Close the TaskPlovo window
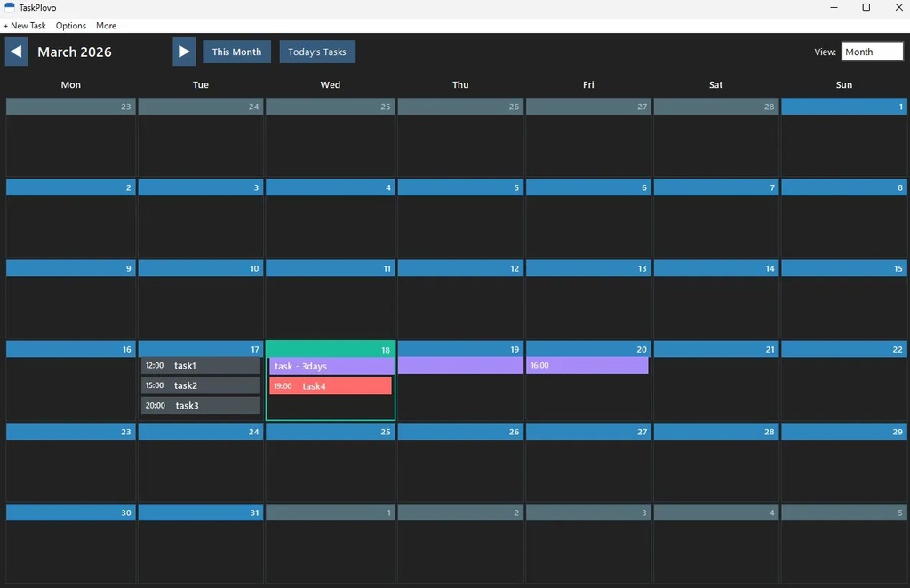This screenshot has width=910, height=588. 898,7
